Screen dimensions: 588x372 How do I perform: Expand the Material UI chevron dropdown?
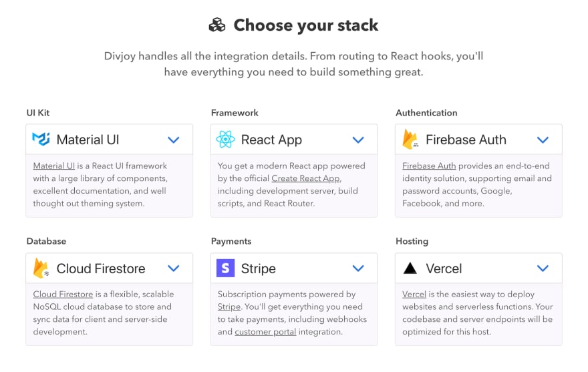pos(174,140)
